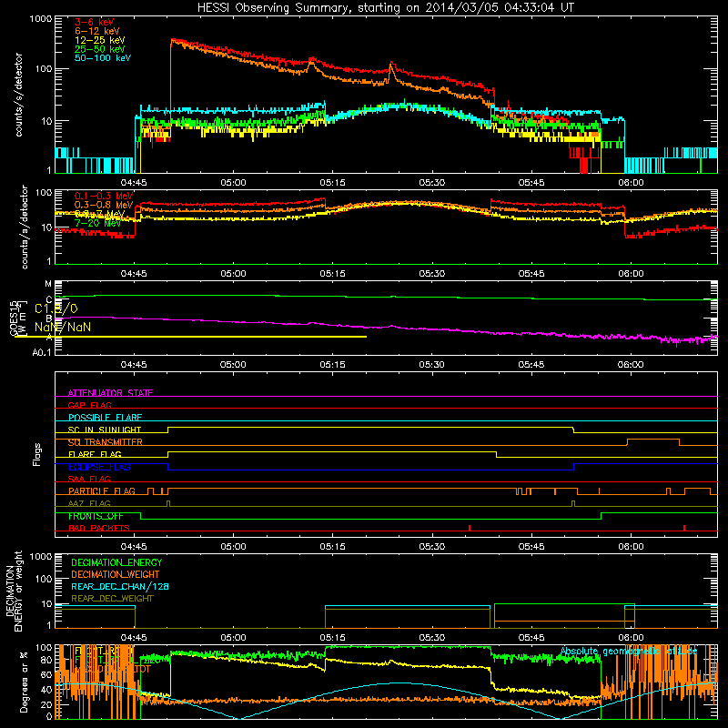This screenshot has width=728, height=728.
Task: Click the POSSIBLE_FLARE flag label
Action: (x=105, y=418)
